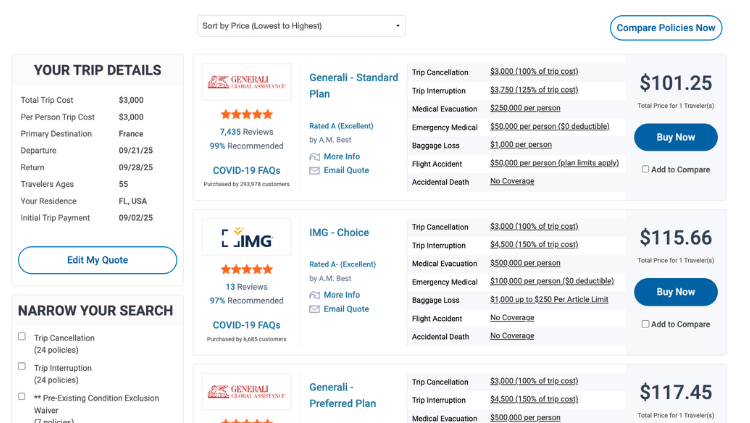Click Buy Now for the $101.25 plan

(x=676, y=137)
